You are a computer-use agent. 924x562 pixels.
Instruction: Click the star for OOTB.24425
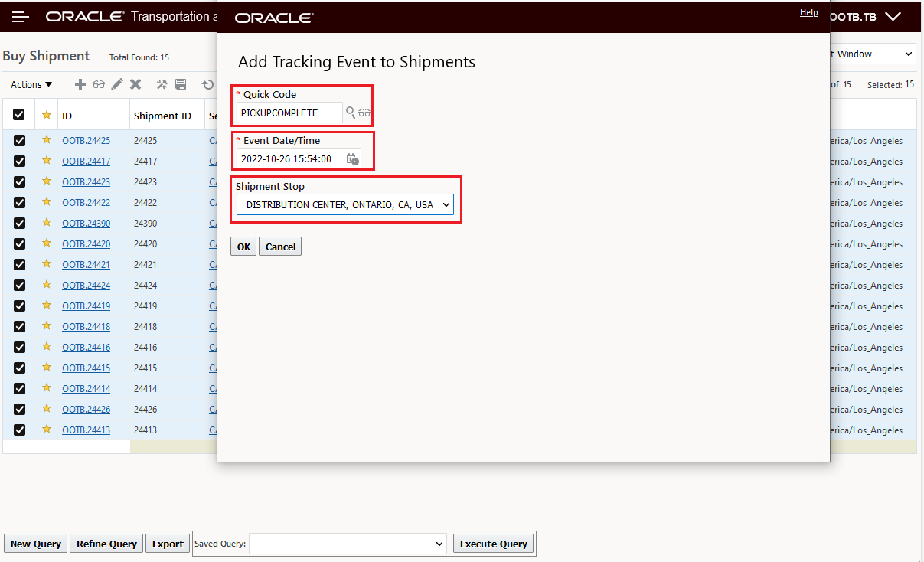pyautogui.click(x=47, y=140)
